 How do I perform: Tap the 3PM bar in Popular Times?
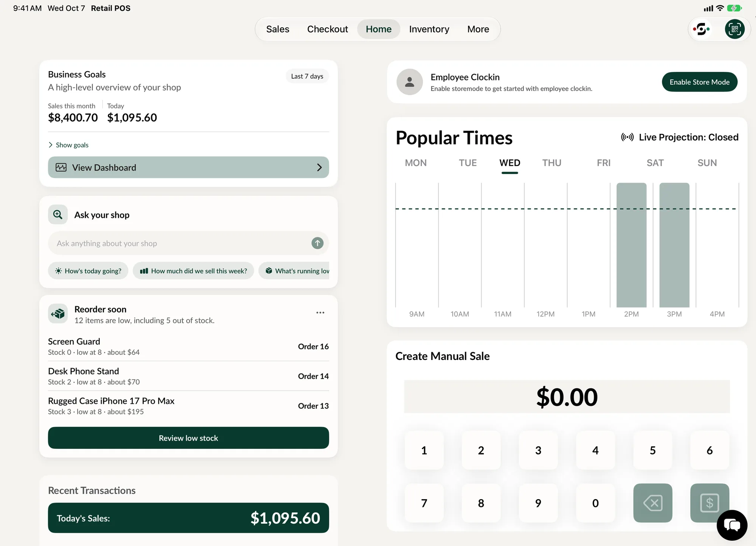click(x=674, y=245)
